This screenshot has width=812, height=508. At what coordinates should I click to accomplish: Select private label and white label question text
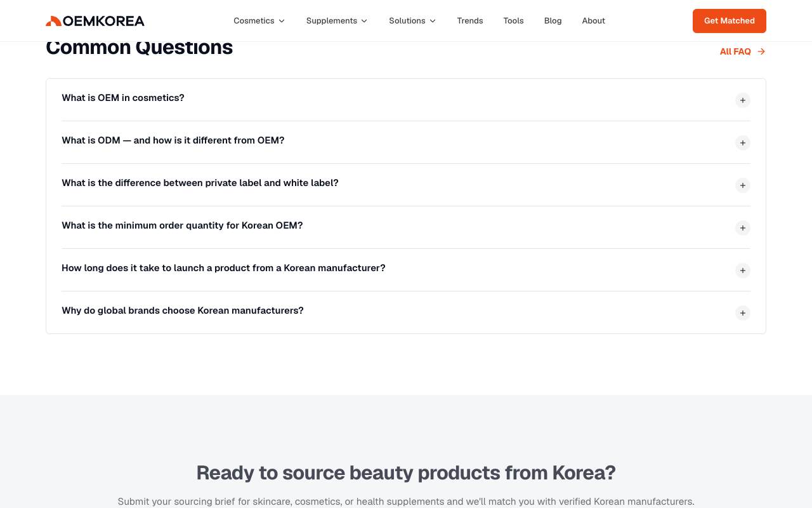(x=200, y=183)
